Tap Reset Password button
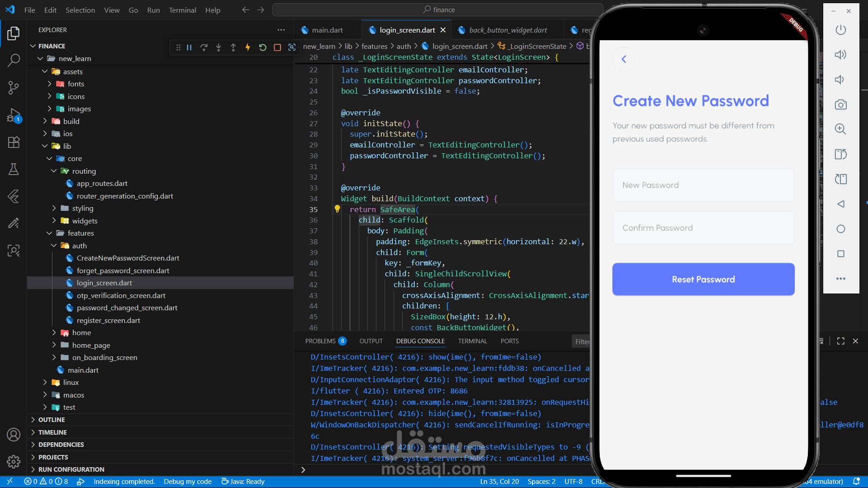The height and width of the screenshot is (488, 868). click(703, 280)
